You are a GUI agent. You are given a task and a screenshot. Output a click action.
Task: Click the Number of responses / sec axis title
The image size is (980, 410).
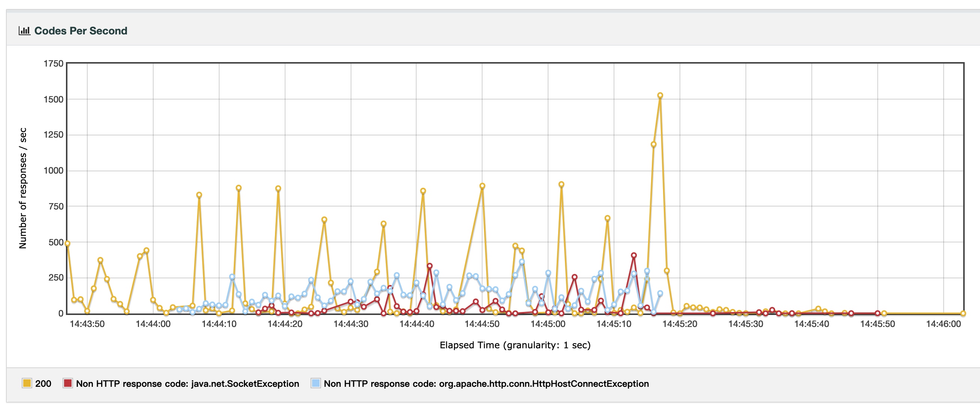pyautogui.click(x=23, y=188)
